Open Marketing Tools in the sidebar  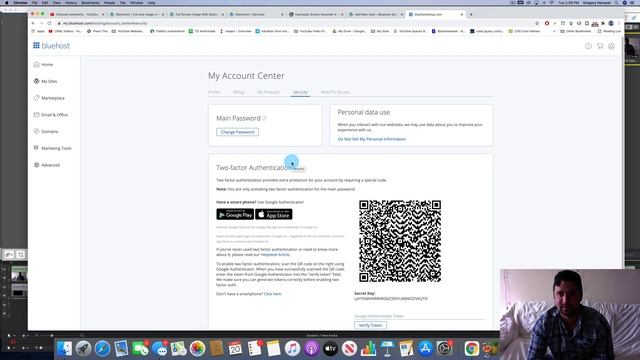[53, 148]
